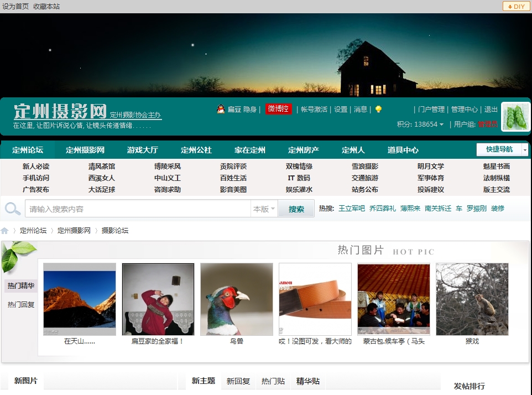This screenshot has height=395, width=532.
Task: Open the 定州人 nav tab
Action: click(x=353, y=150)
